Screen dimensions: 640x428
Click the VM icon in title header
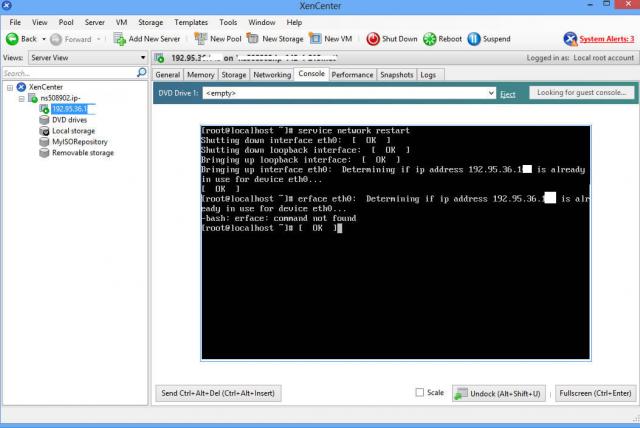pos(160,58)
